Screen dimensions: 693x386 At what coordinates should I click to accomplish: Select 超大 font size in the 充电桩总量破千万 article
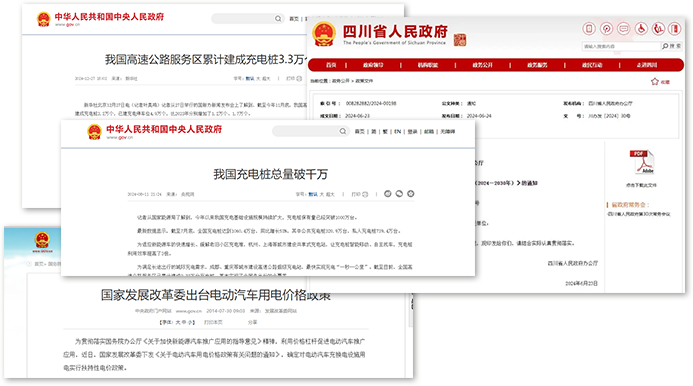(x=330, y=195)
